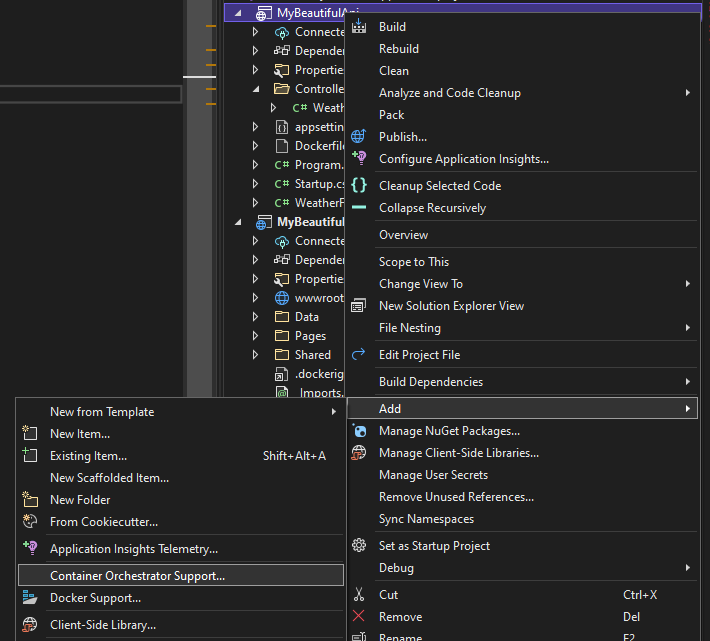
Task: Click the empty input box at left
Action: [91, 94]
